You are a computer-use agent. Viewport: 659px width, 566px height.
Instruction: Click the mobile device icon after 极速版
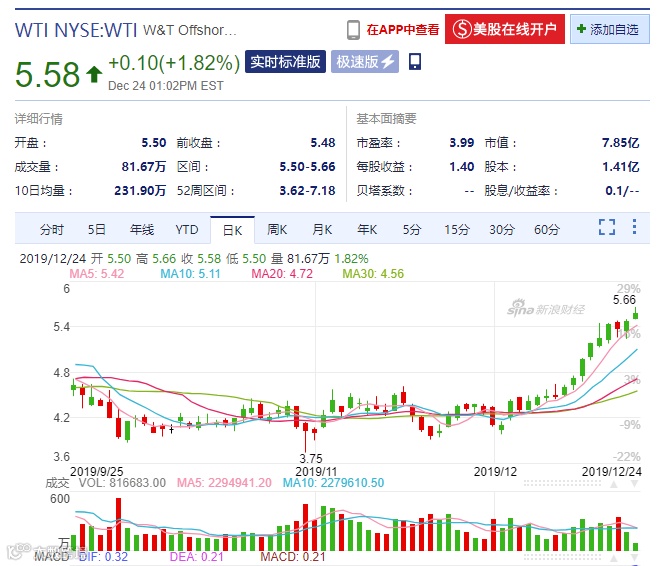415,61
